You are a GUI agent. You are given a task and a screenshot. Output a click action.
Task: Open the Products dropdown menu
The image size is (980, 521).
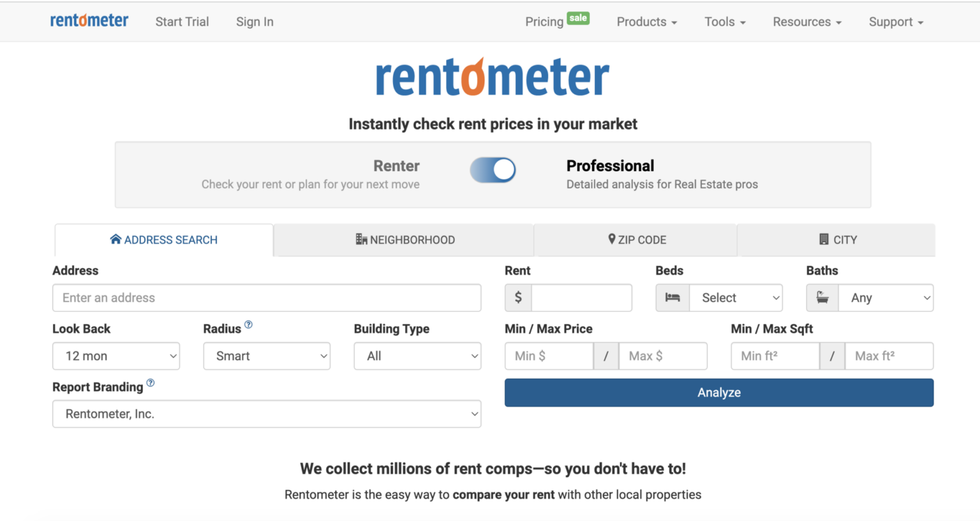646,21
